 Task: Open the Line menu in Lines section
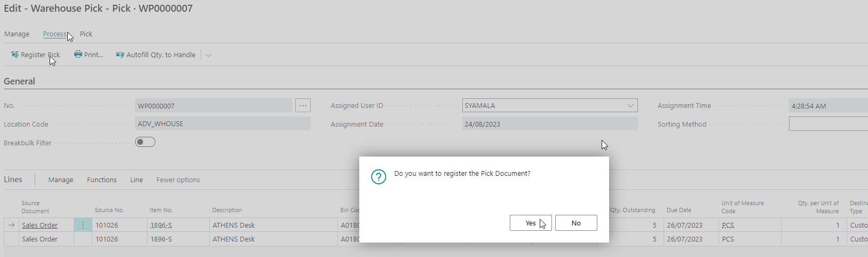pos(137,180)
